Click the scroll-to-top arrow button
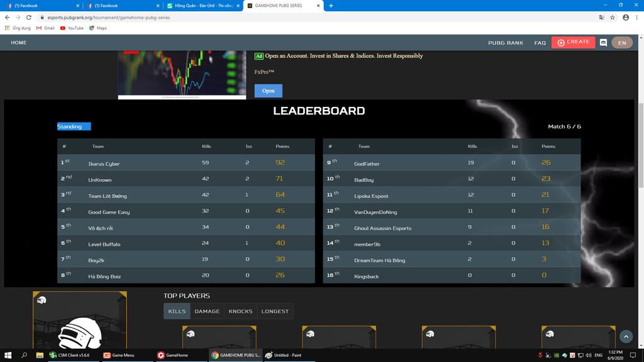This screenshot has height=362, width=644. click(x=626, y=337)
